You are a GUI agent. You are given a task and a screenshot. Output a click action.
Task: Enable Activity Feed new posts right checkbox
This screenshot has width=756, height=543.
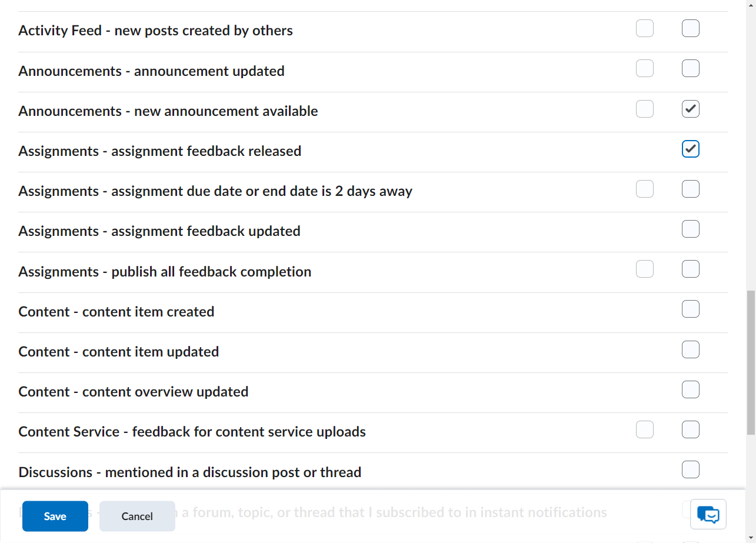(691, 28)
